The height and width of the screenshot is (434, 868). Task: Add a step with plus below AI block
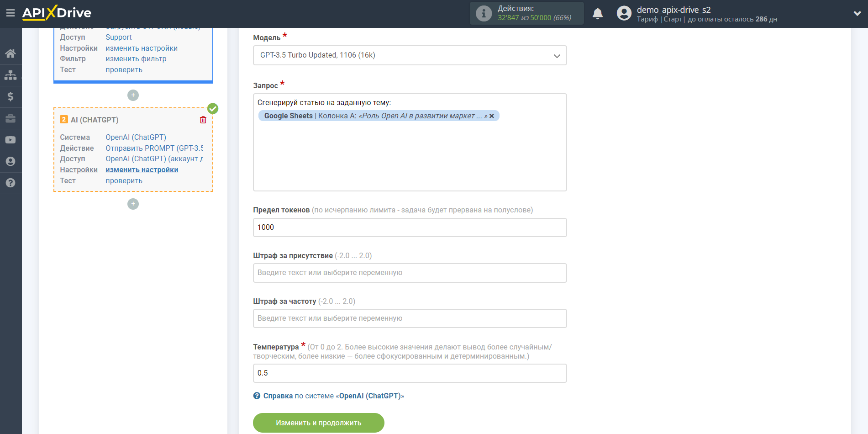point(133,204)
